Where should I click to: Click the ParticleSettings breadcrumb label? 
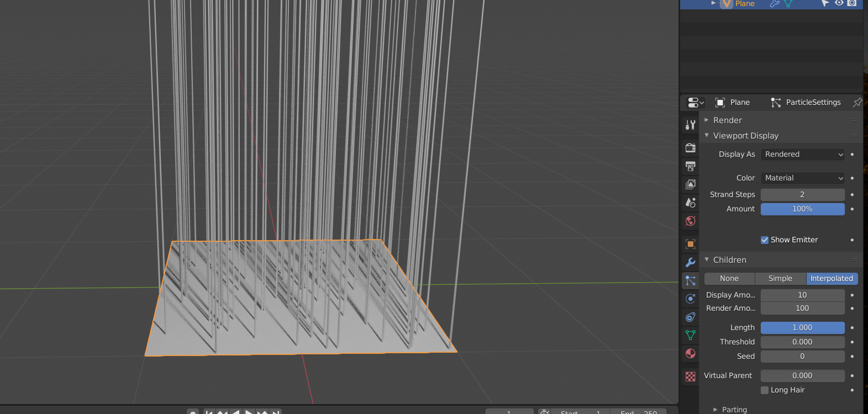(813, 102)
